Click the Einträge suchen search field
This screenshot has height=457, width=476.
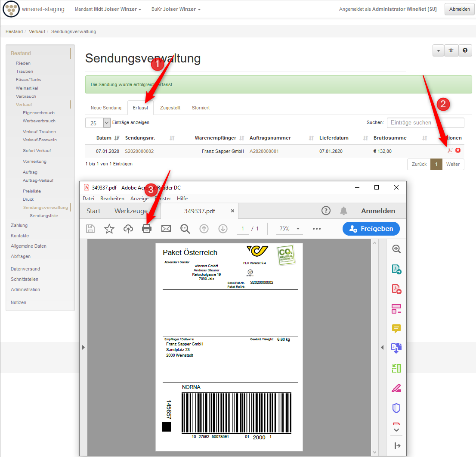(x=425, y=123)
